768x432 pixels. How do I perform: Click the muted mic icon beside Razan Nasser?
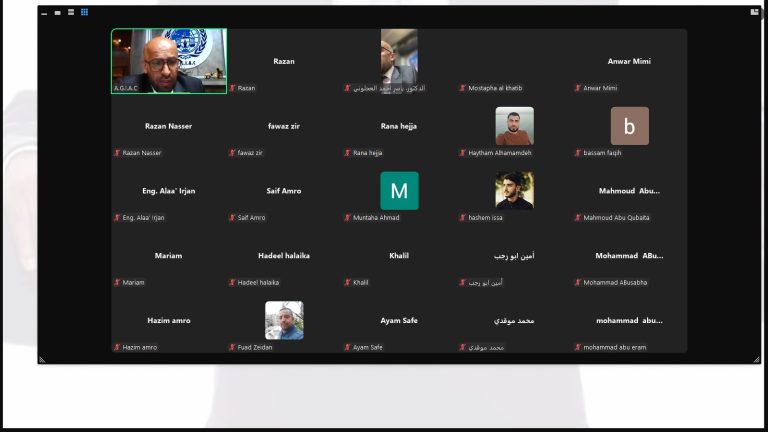pos(117,153)
